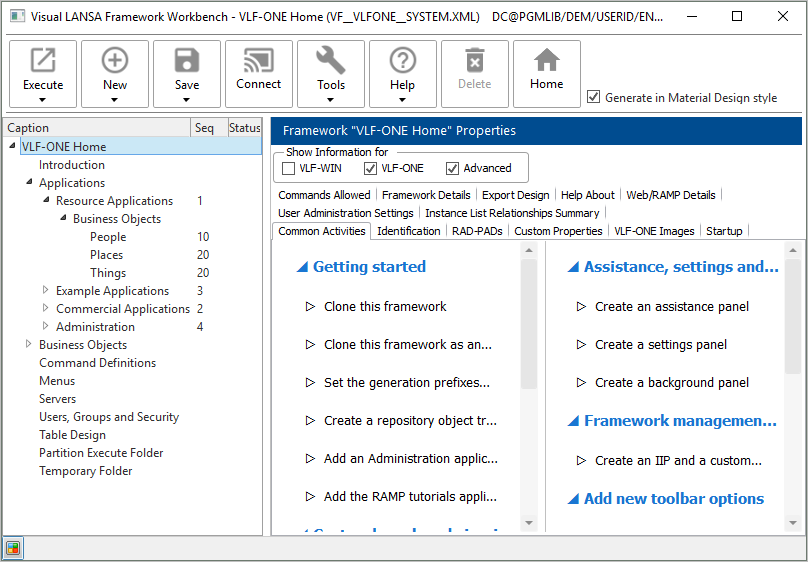Click the Help question mark icon

tap(402, 61)
